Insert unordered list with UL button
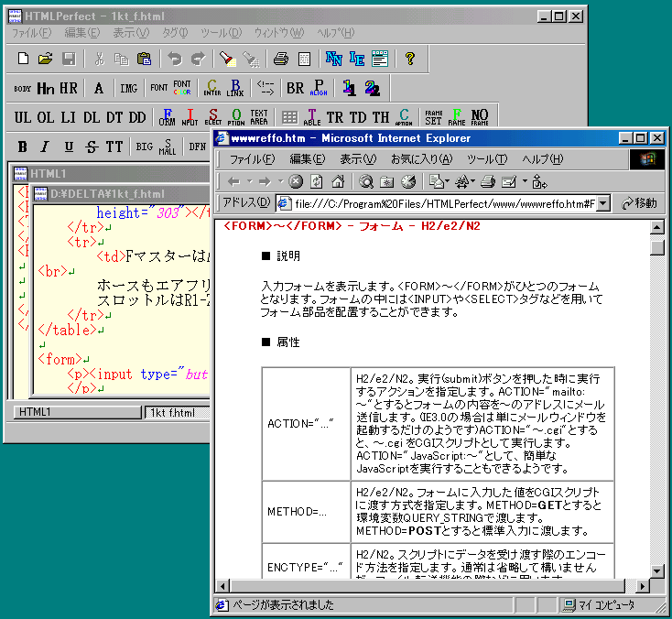This screenshot has height=619, width=672. 23,117
